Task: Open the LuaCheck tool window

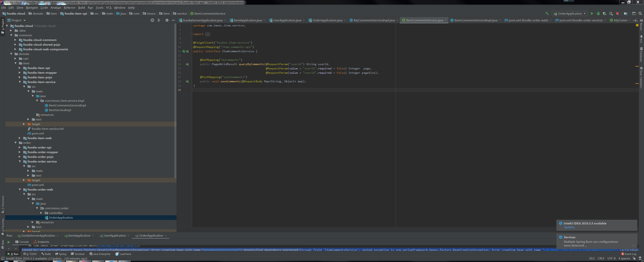Action: click(123, 254)
